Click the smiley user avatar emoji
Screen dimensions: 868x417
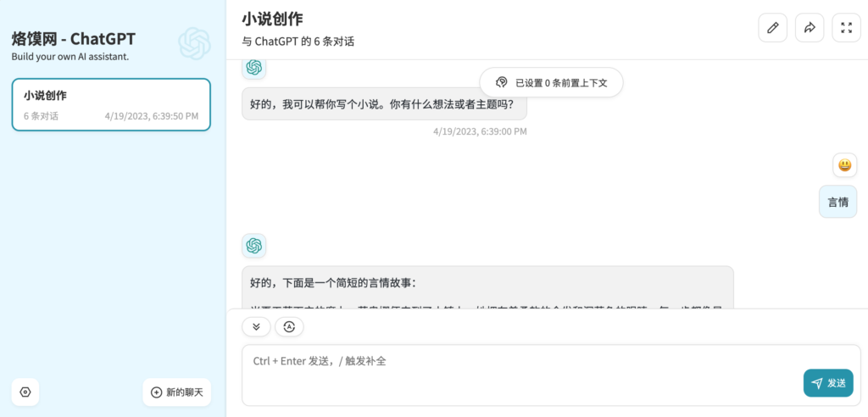point(844,165)
